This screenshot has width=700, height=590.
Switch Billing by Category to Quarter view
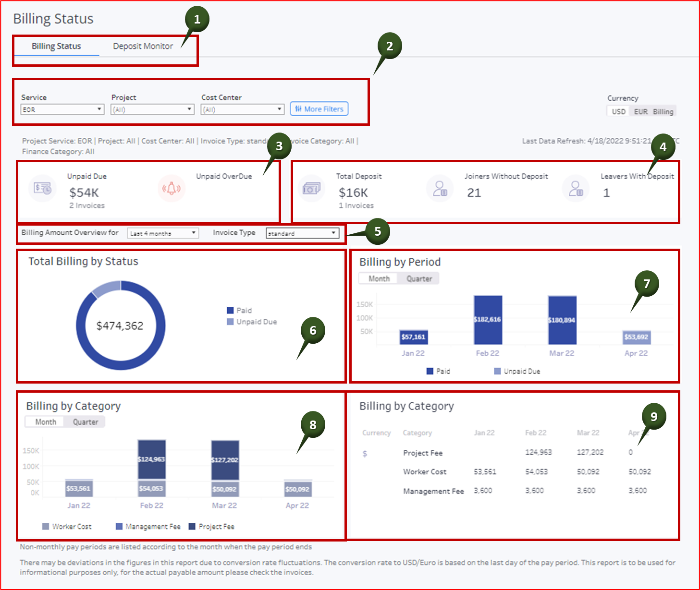tap(85, 421)
